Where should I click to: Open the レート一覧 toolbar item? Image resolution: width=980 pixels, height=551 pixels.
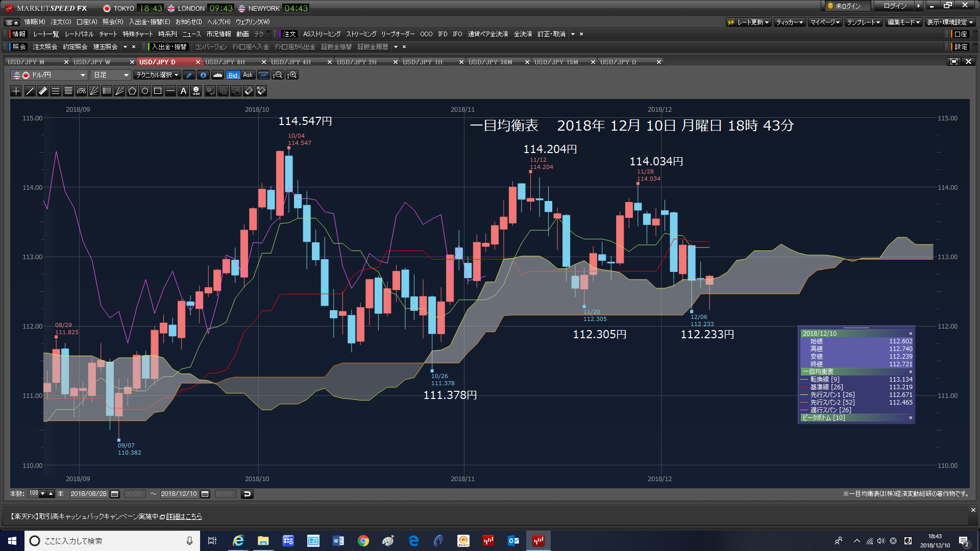coord(46,34)
